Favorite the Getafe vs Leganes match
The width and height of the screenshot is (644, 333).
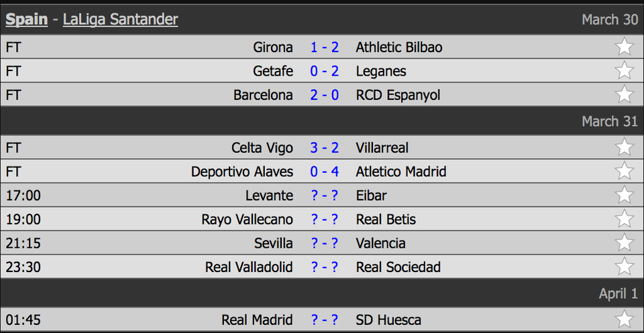[625, 70]
